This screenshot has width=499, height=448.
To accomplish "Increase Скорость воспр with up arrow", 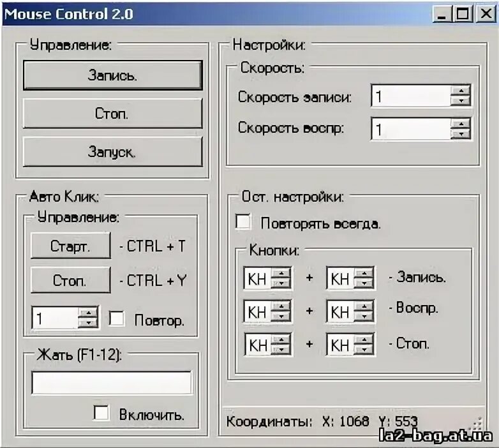I will point(461,123).
